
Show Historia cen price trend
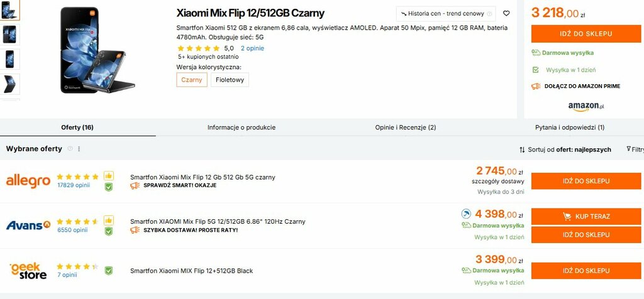coord(445,13)
